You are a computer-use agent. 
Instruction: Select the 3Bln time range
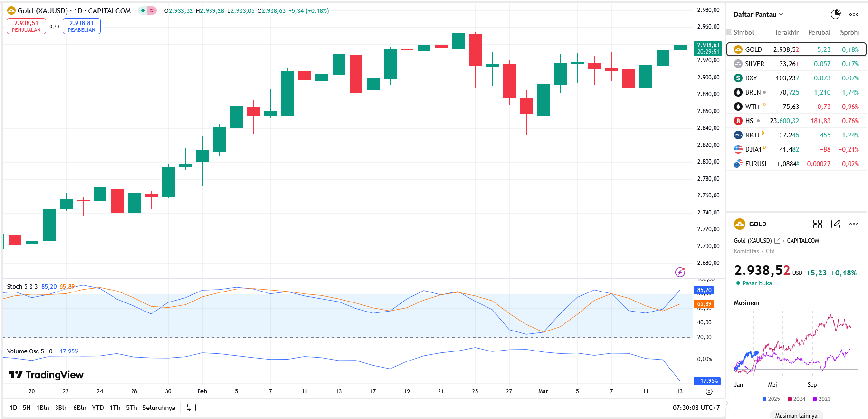point(61,408)
